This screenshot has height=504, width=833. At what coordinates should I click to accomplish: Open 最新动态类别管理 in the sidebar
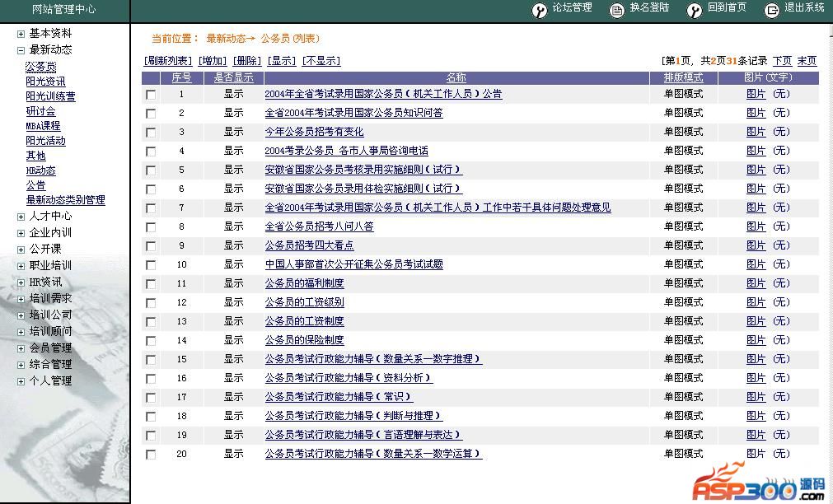[65, 200]
